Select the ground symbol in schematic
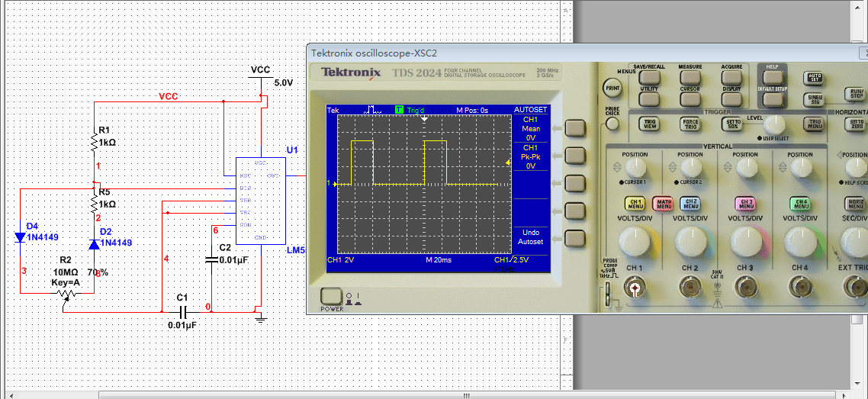Screen dimensions: 868x399 coord(261,320)
